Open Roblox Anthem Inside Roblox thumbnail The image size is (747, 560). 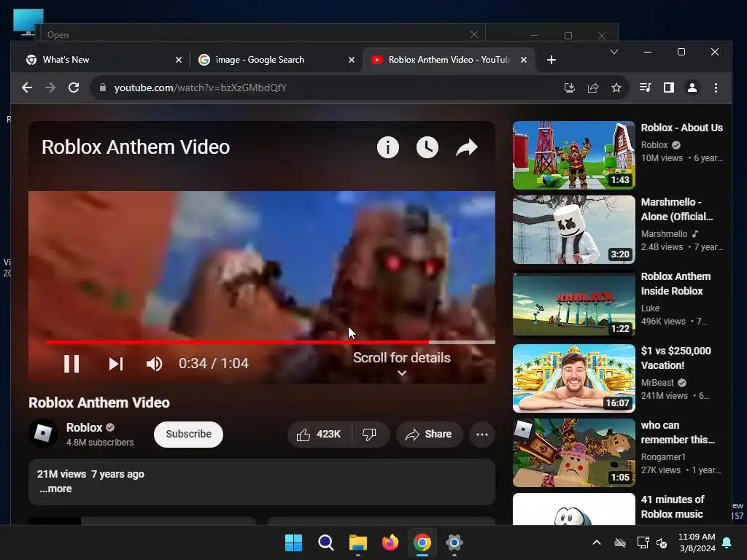[573, 304]
